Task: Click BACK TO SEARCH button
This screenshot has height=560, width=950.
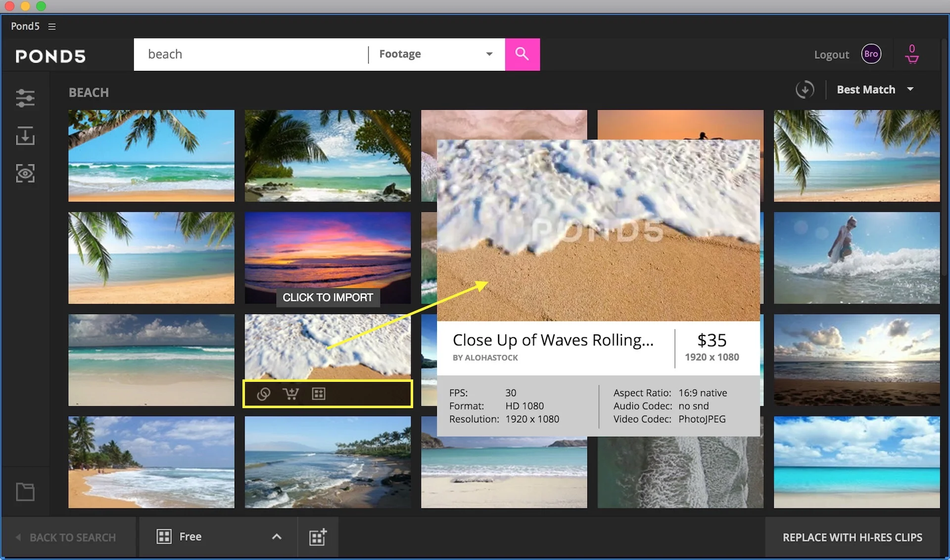Action: pyautogui.click(x=68, y=537)
